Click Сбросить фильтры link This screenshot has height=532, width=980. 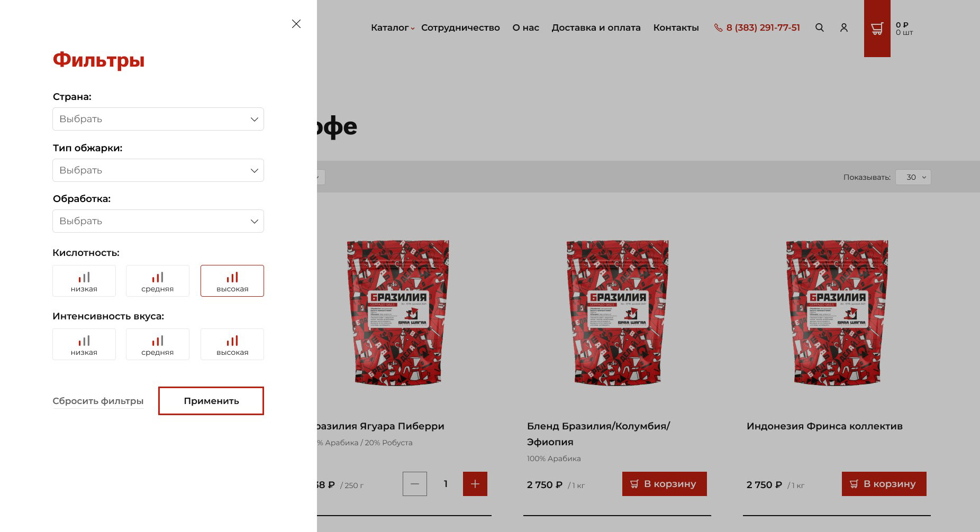[x=98, y=401]
